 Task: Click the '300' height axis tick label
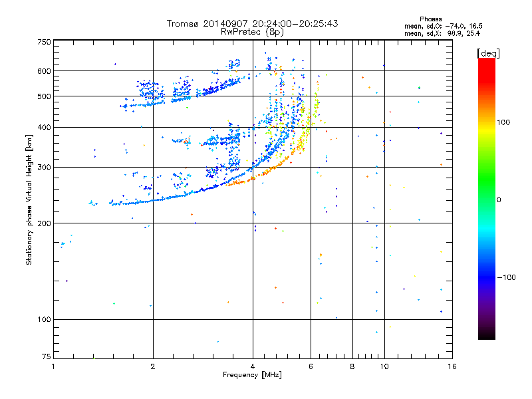click(44, 167)
